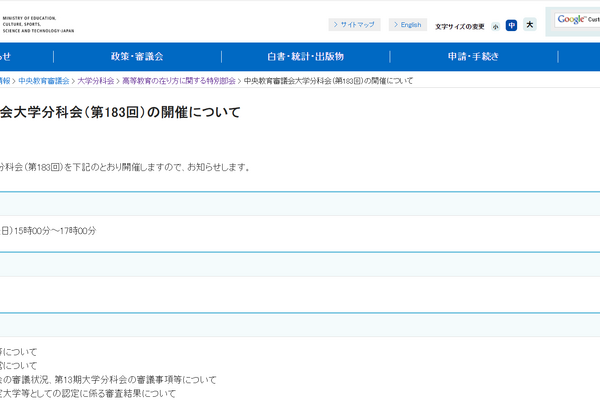Click the leftmost partially visible navigation menu
The height and width of the screenshot is (400, 600).
pos(5,57)
